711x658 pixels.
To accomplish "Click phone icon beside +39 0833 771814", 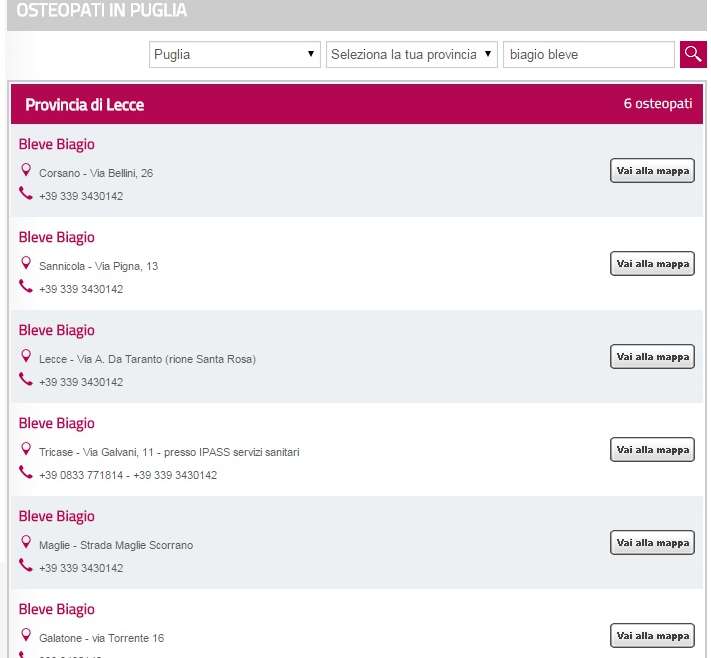I will (x=26, y=472).
